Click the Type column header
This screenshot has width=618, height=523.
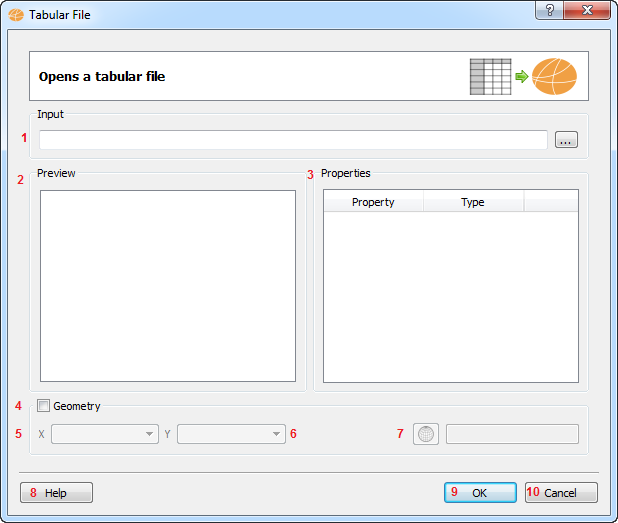click(x=473, y=202)
